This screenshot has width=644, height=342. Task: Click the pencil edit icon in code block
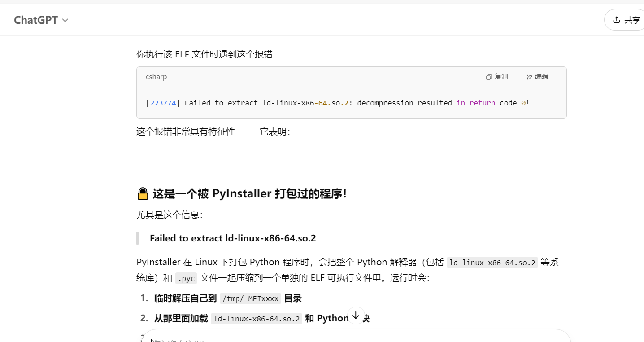point(529,77)
